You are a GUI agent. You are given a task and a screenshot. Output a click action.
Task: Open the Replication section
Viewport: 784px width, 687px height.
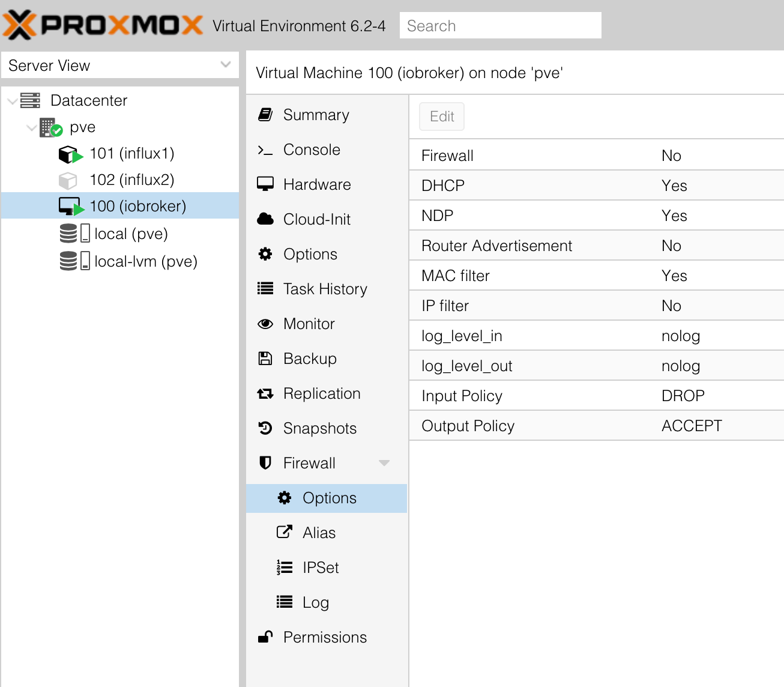[x=327, y=393]
